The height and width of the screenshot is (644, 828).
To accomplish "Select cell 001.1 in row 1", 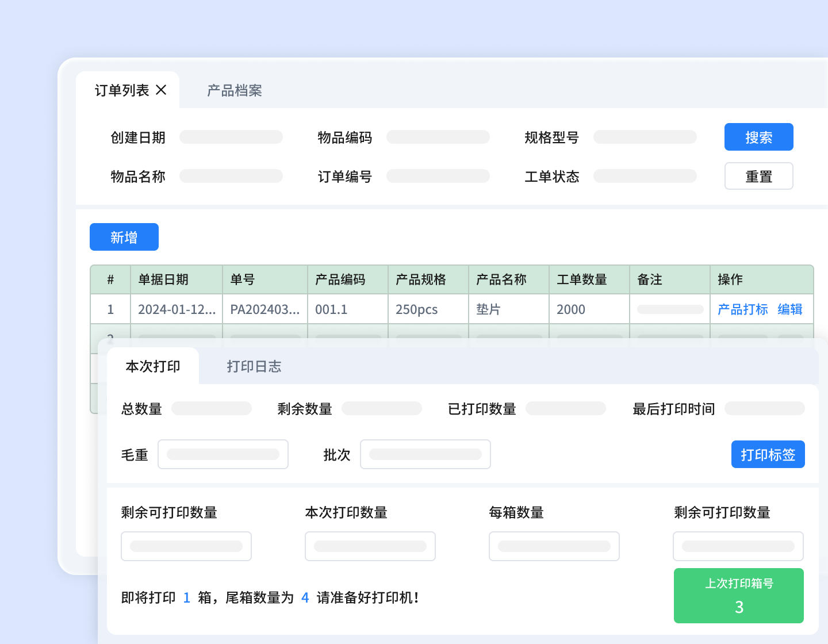I will point(348,309).
